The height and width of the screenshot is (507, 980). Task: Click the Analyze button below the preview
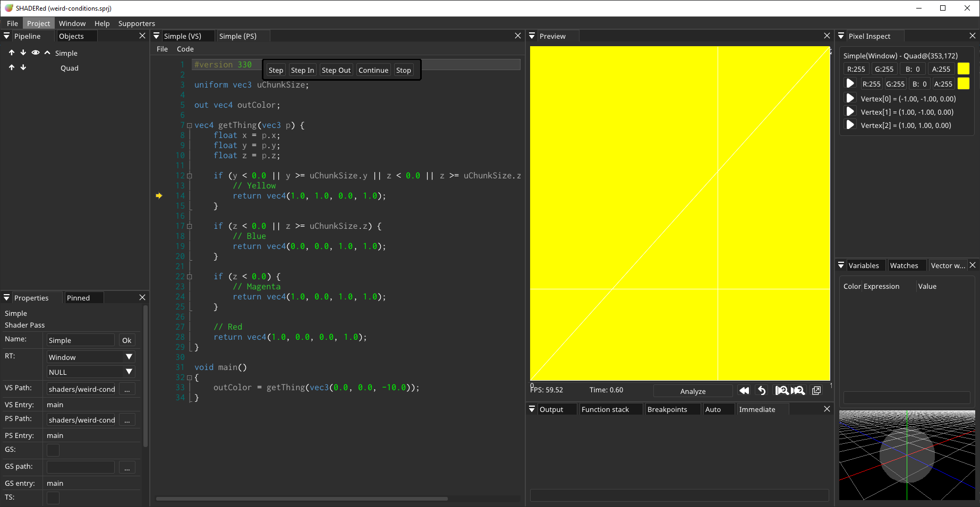pos(693,391)
